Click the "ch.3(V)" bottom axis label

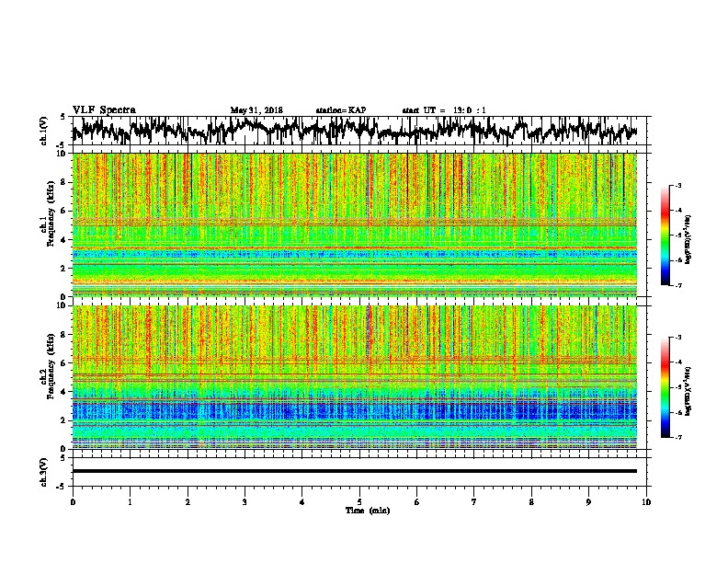tap(44, 472)
